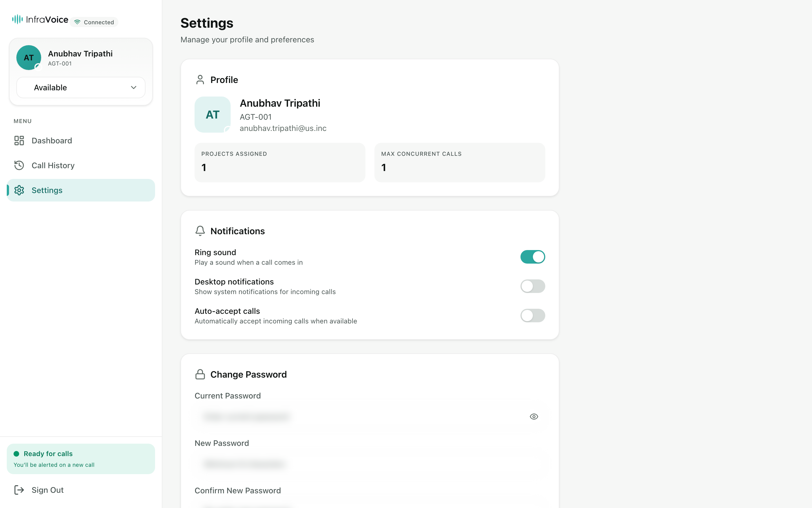Screen dimensions: 812x508
Task: Click the InfraVoice waveform logo icon
Action: [17, 19]
